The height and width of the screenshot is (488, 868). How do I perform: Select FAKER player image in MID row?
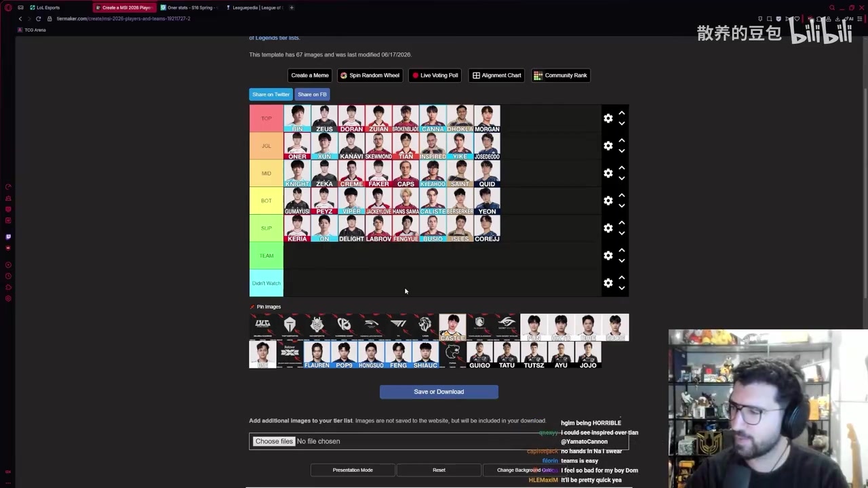coord(378,174)
